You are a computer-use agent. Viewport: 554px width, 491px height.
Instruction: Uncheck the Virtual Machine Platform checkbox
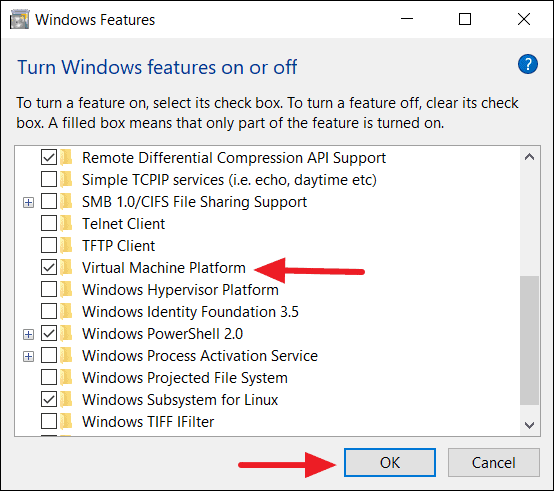tap(49, 267)
